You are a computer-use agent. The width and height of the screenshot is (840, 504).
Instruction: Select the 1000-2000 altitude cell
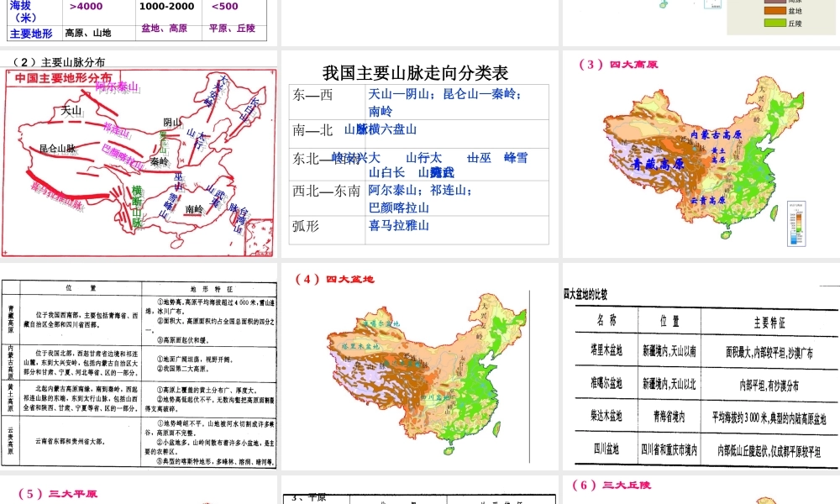coord(166,7)
